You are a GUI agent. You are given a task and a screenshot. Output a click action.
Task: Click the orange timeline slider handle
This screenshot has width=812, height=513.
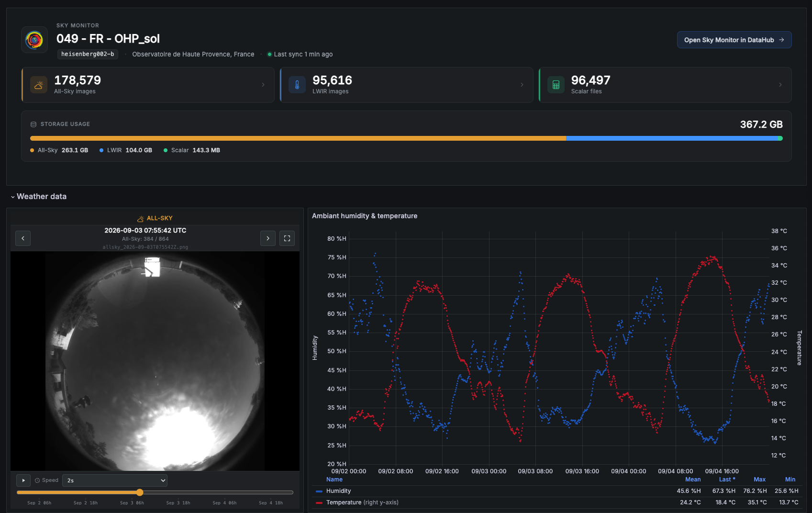click(140, 492)
